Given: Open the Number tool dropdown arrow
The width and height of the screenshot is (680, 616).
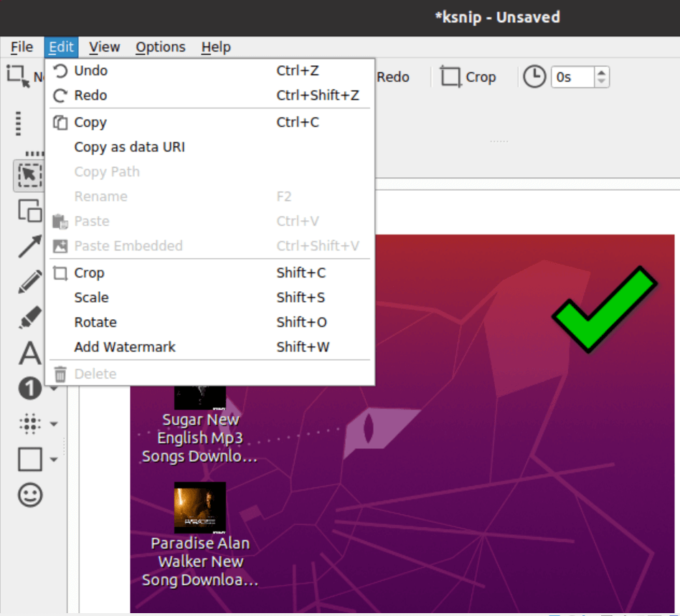Looking at the screenshot, I should click(54, 389).
